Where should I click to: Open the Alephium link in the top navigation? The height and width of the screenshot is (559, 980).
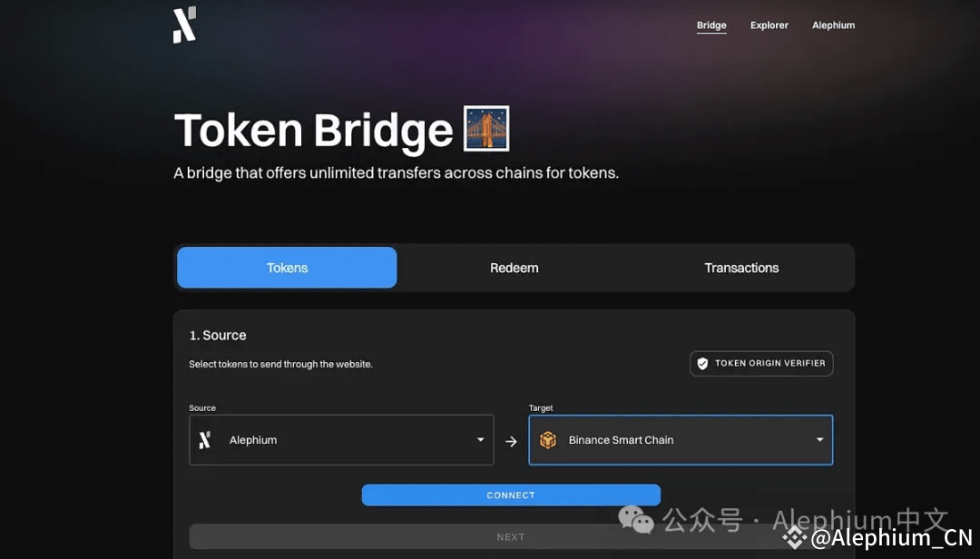pyautogui.click(x=833, y=25)
